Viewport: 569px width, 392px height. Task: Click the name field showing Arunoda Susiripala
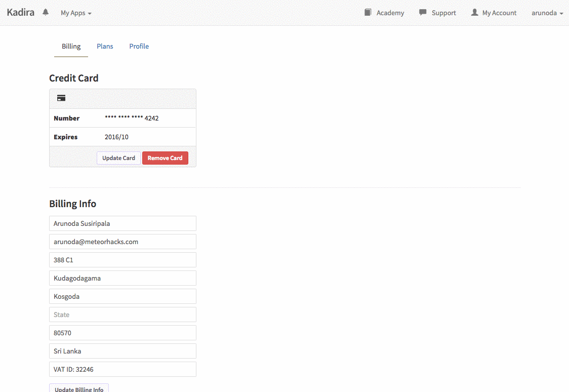click(123, 223)
